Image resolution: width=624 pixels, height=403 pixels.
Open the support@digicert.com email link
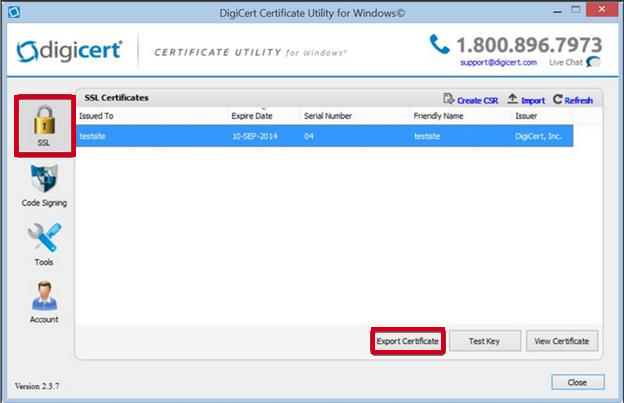[498, 62]
